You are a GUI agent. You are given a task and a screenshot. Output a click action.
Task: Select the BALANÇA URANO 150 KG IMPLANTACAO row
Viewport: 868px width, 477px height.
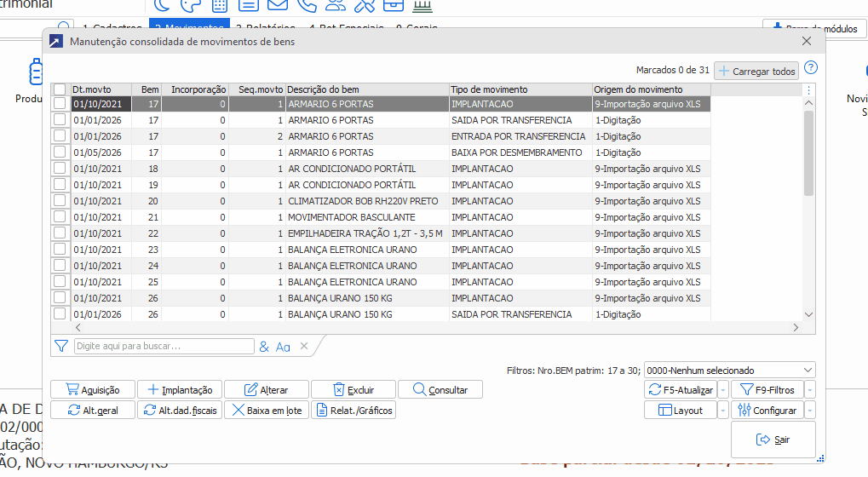tap(382, 298)
